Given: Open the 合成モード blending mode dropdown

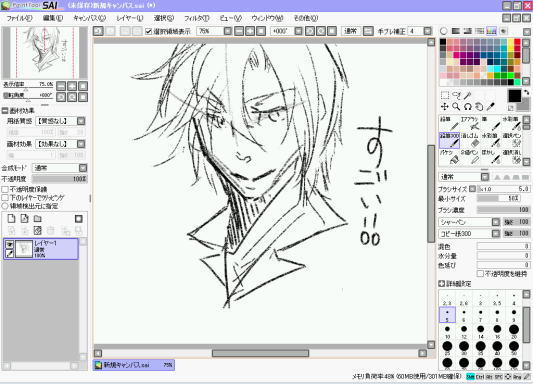Looking at the screenshot, I should 83,168.
